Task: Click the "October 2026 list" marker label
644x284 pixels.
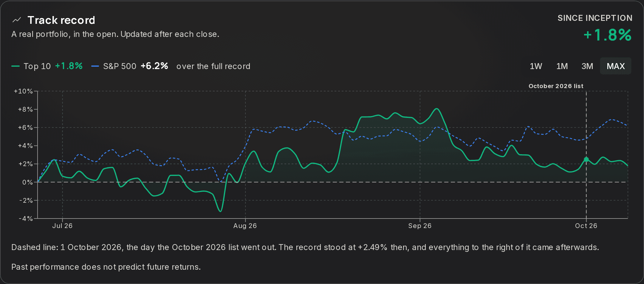Action: point(556,86)
